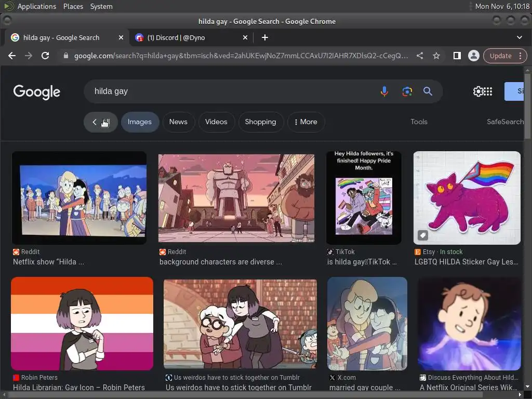
Task: Submit search with the magnifying glass icon
Action: (x=428, y=91)
